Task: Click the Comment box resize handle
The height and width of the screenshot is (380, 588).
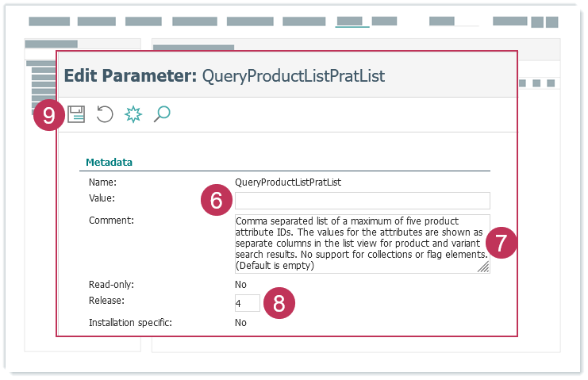Action: [483, 268]
